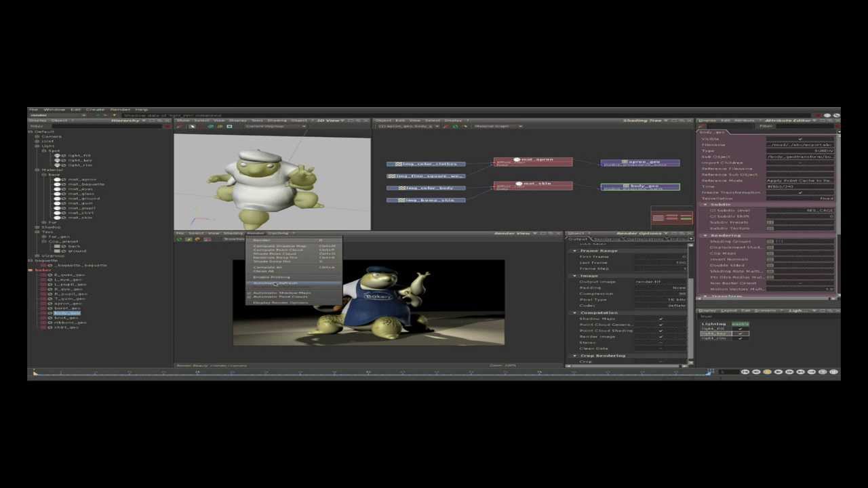The width and height of the screenshot is (868, 488).
Task: Open the File menu in main menu bar
Action: coord(33,109)
